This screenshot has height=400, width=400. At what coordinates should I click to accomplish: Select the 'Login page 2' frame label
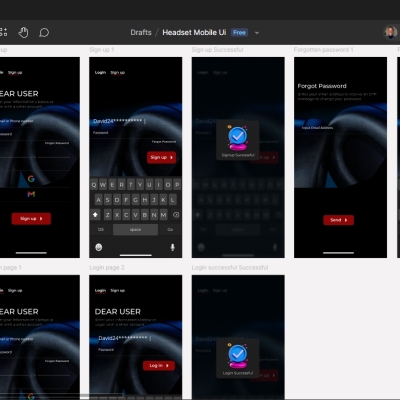[107, 267]
